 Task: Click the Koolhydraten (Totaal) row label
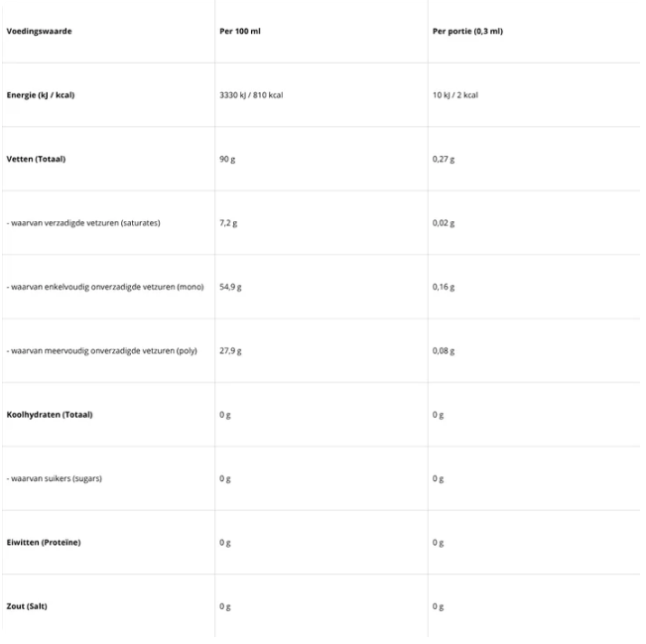click(50, 414)
